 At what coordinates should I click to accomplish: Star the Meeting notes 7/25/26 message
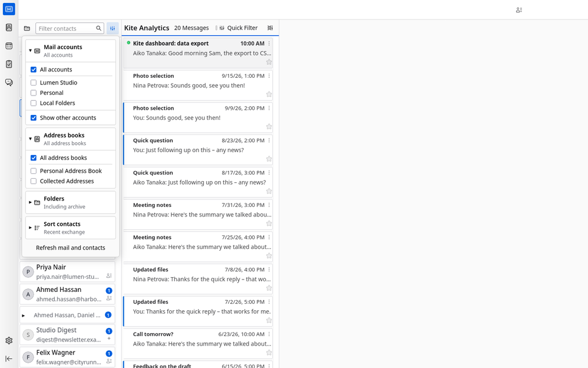point(269,256)
